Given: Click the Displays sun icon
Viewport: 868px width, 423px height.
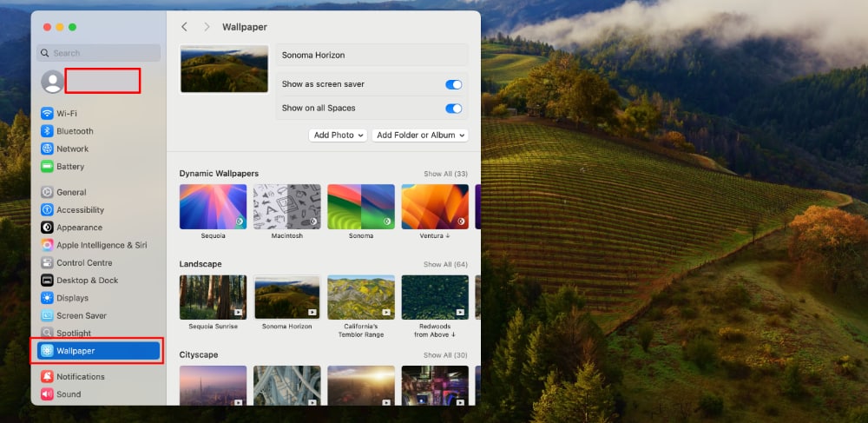Looking at the screenshot, I should point(47,298).
